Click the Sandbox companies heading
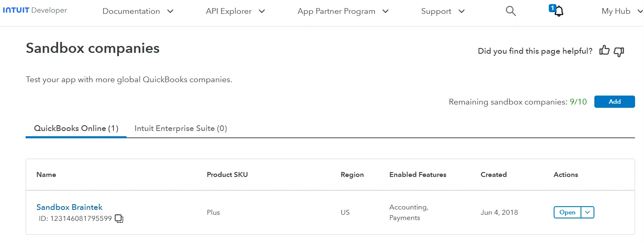Viewport: 644px width, 242px height. 93,48
